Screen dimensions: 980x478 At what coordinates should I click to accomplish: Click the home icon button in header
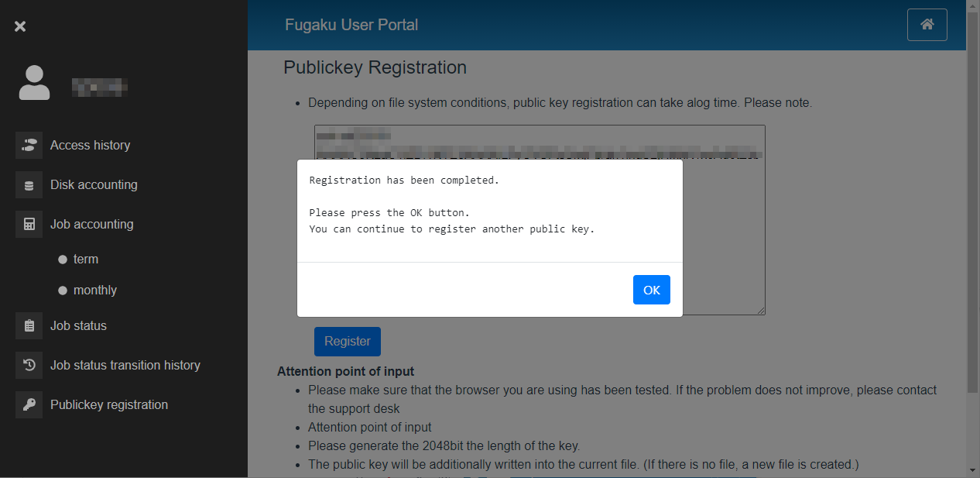pyautogui.click(x=927, y=25)
